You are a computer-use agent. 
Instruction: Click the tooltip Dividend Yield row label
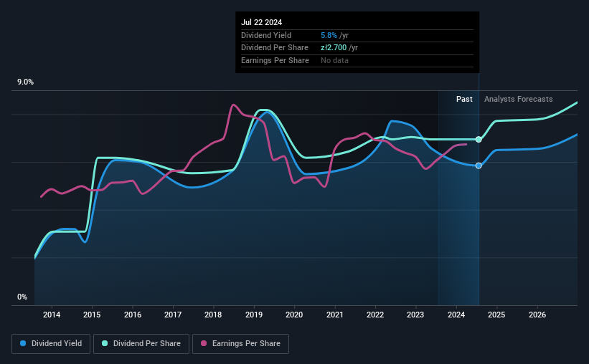(x=266, y=35)
